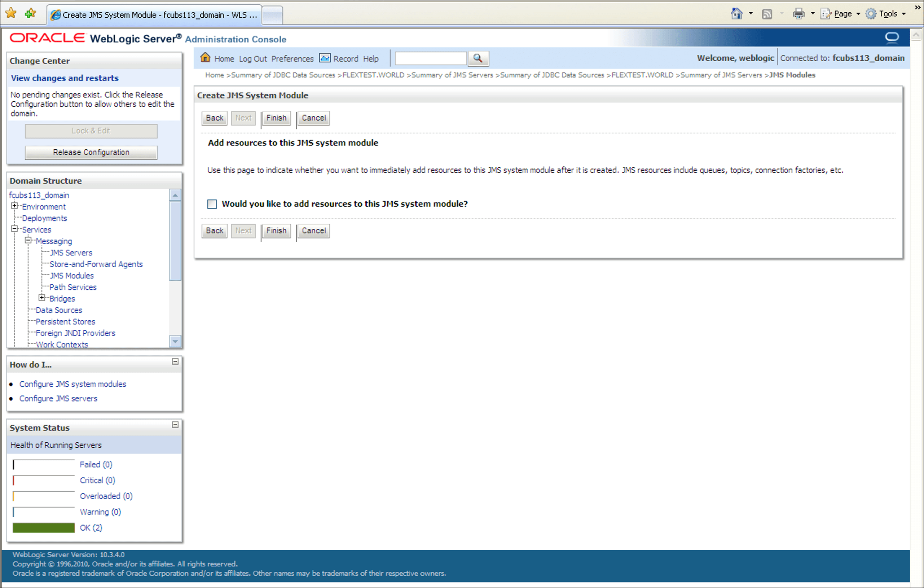Click the green OK health status bar
Viewport: 924px width, 588px height.
44,528
